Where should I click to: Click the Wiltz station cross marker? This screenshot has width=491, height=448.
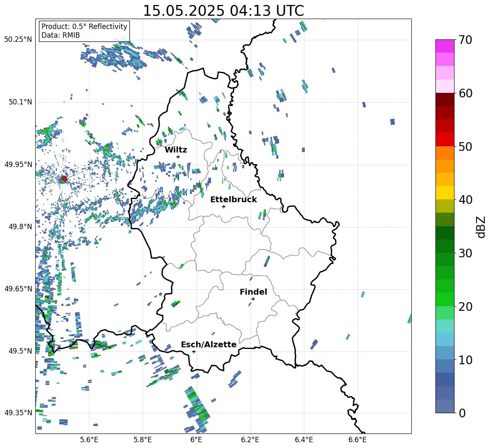(178, 157)
